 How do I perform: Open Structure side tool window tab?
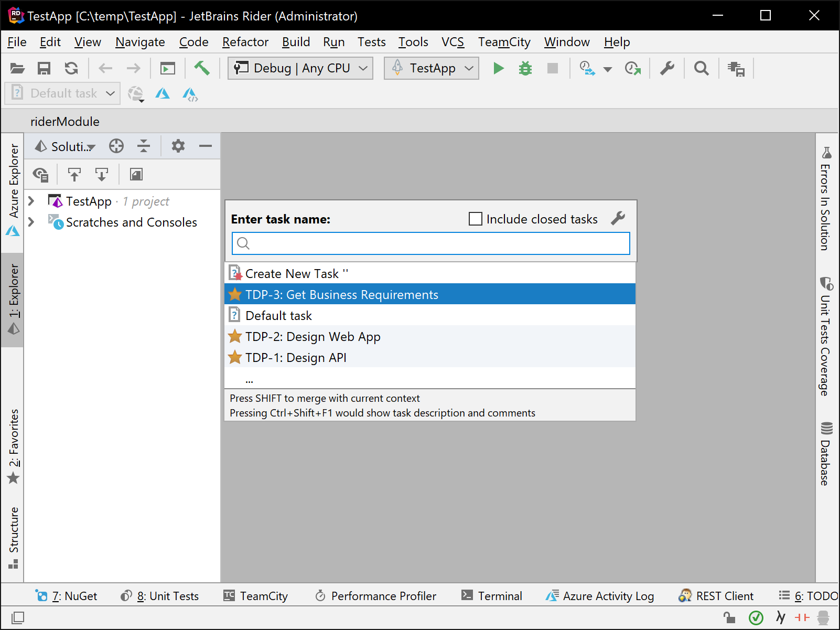13,537
